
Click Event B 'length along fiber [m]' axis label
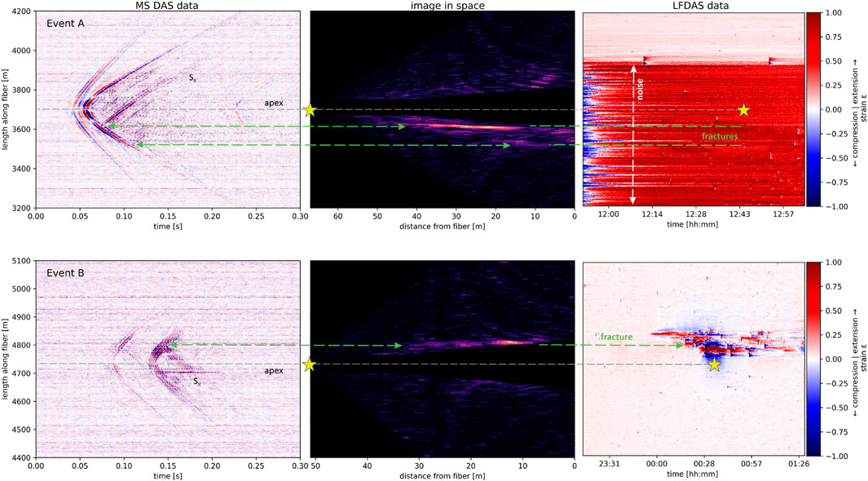click(5, 360)
